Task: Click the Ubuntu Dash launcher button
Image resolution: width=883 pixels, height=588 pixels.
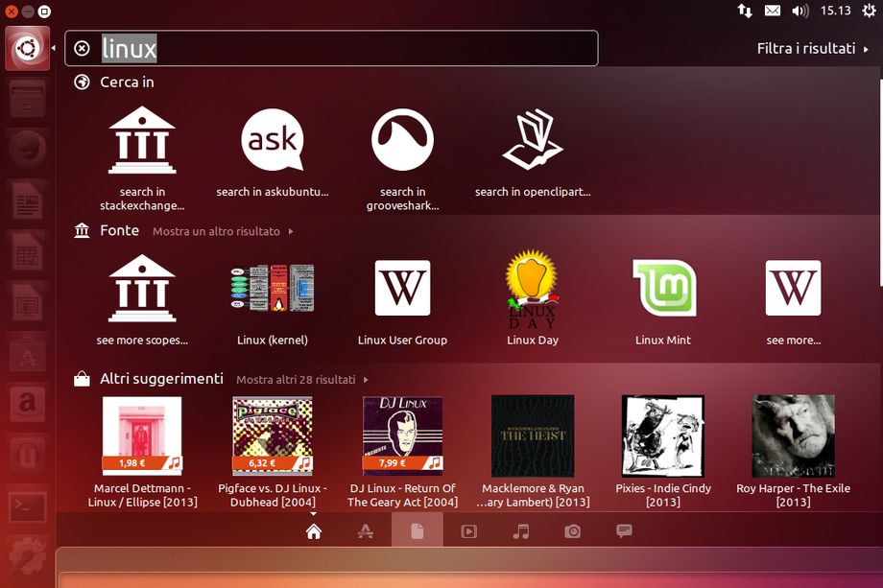Action: [27, 48]
